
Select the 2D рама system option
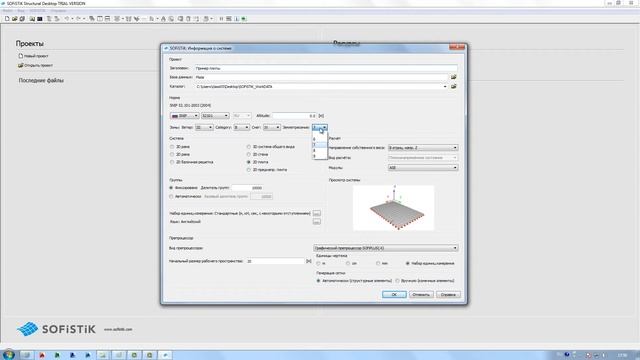pos(172,154)
